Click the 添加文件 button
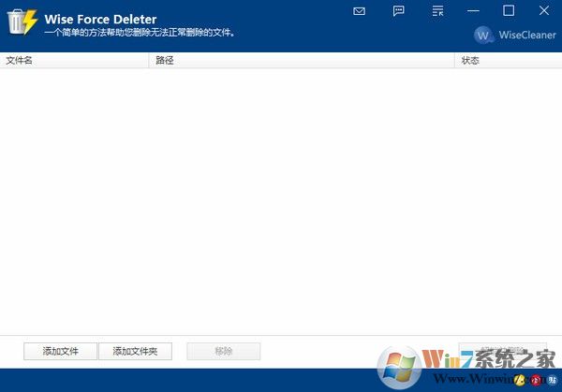The width and height of the screenshot is (562, 392). pyautogui.click(x=60, y=351)
